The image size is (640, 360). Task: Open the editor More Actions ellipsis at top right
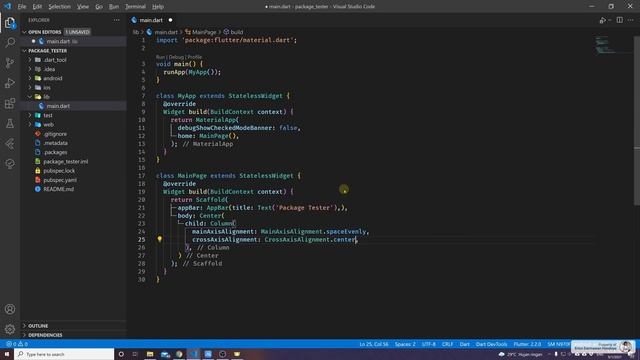click(631, 20)
